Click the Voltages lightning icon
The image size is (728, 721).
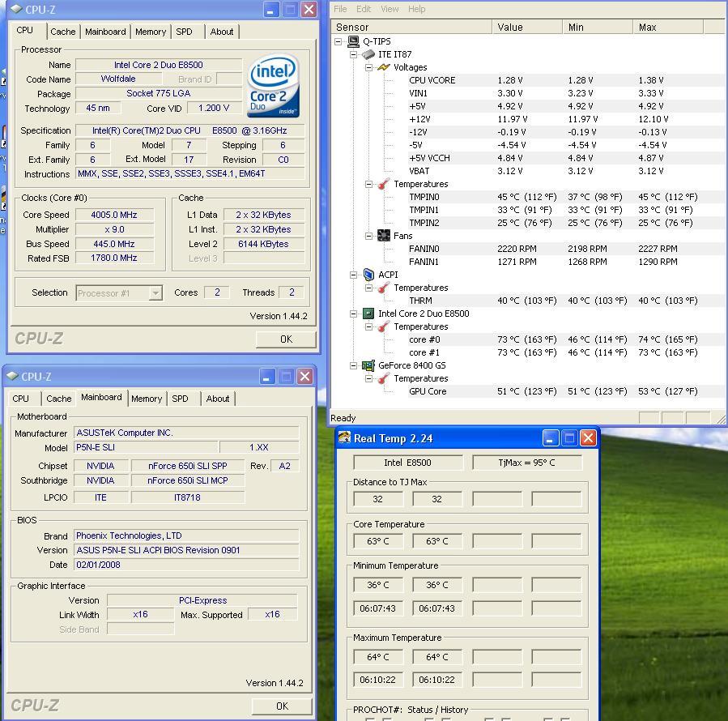coord(384,67)
